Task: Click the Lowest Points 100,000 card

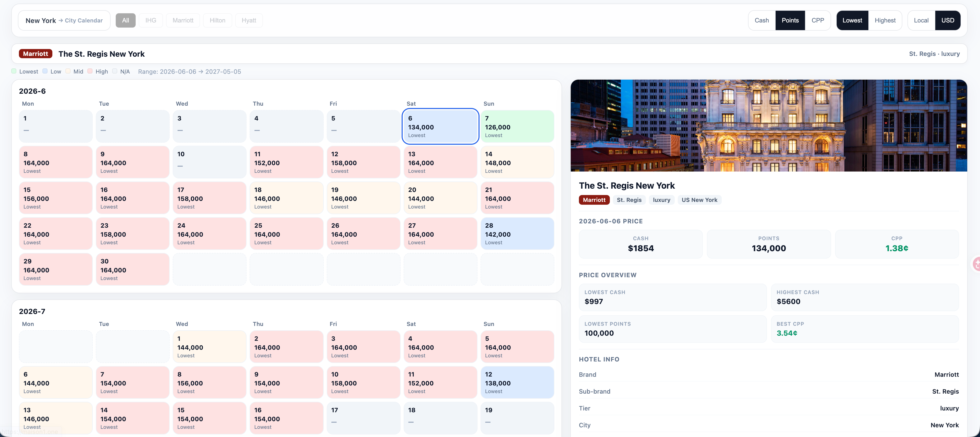Action: 673,329
